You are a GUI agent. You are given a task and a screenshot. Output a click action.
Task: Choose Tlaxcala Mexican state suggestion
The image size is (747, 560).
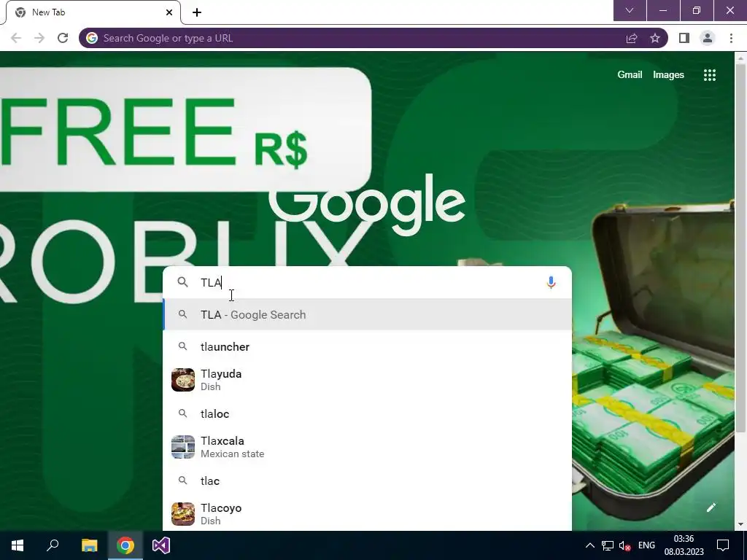coord(368,447)
